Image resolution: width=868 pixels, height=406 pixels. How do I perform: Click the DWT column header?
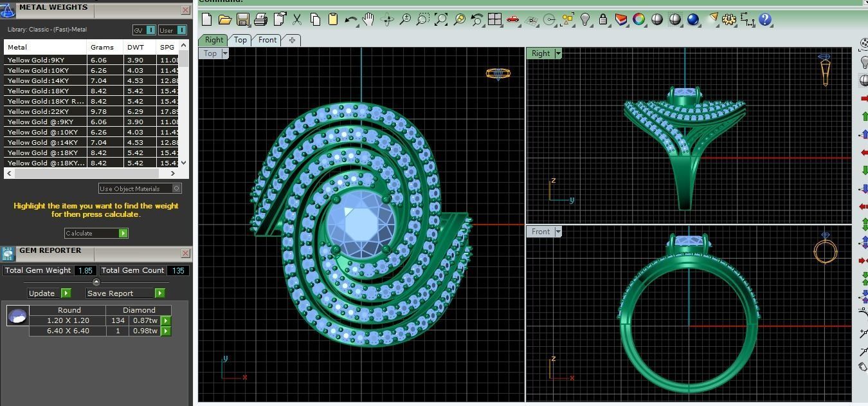pyautogui.click(x=140, y=47)
